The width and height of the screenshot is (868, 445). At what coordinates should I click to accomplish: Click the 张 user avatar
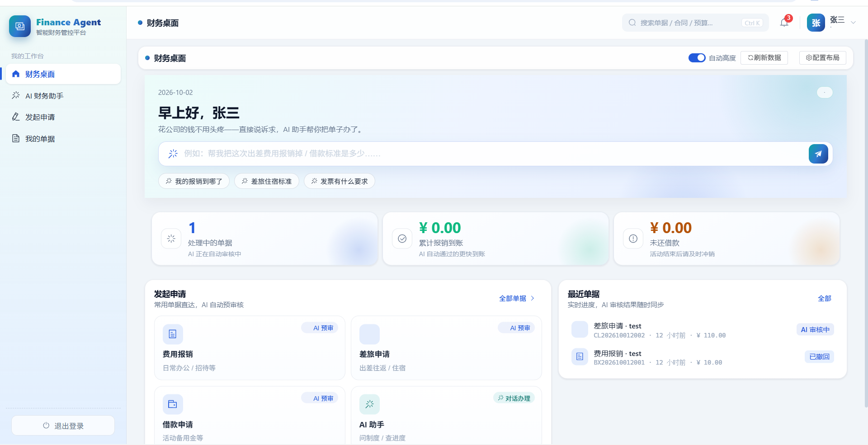coord(816,23)
